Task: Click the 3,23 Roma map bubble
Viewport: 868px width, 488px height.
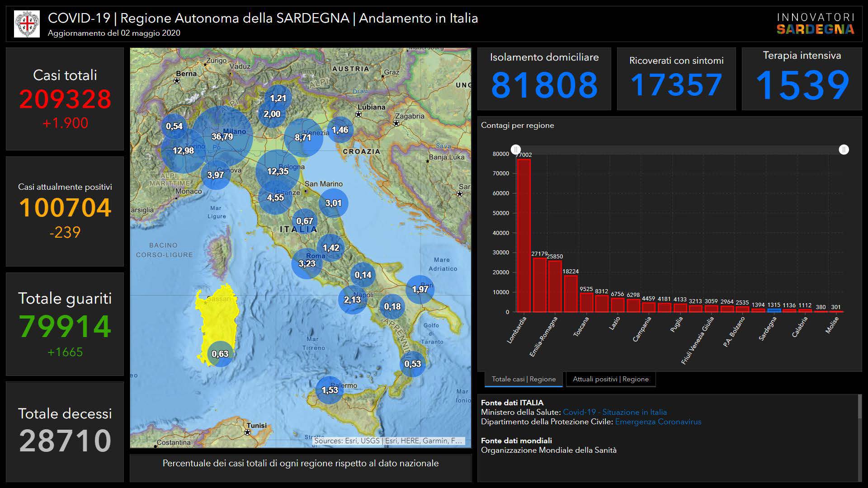Action: 307,263
